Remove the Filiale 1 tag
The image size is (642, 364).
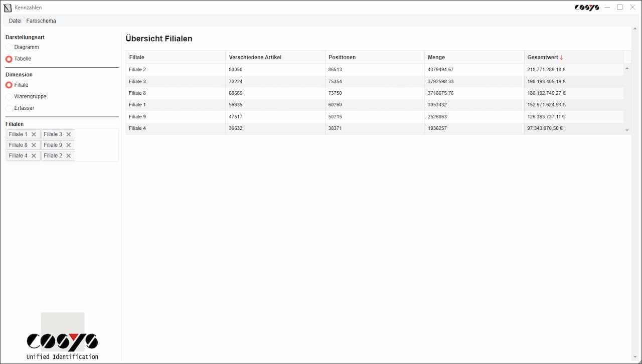coord(34,134)
